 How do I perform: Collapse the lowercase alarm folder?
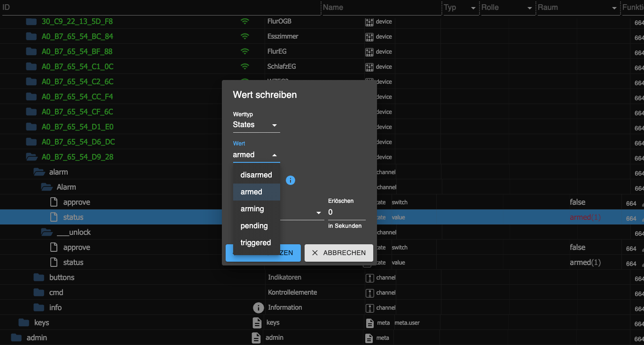(x=39, y=172)
